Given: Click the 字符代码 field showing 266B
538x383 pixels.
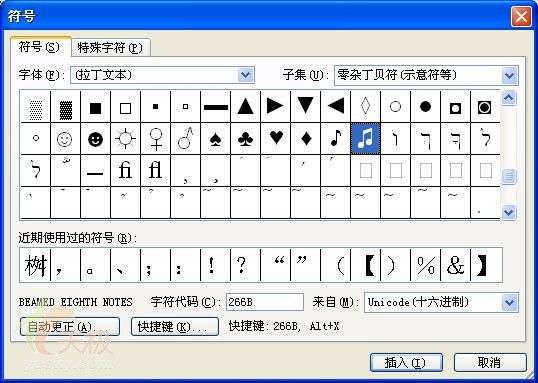Looking at the screenshot, I should [x=265, y=302].
